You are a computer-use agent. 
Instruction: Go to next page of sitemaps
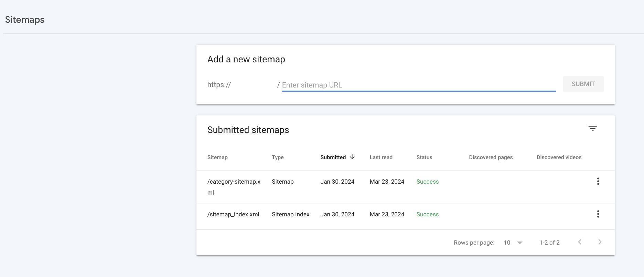point(600,242)
